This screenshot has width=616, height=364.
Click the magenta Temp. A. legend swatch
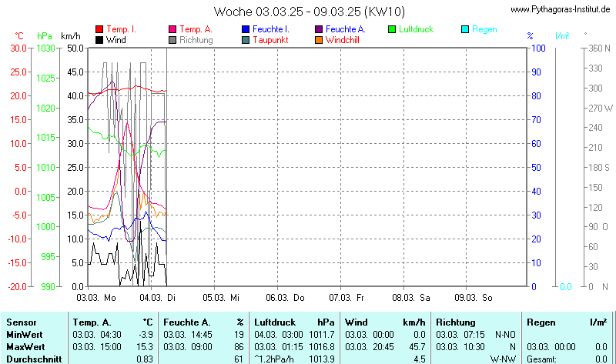click(172, 29)
